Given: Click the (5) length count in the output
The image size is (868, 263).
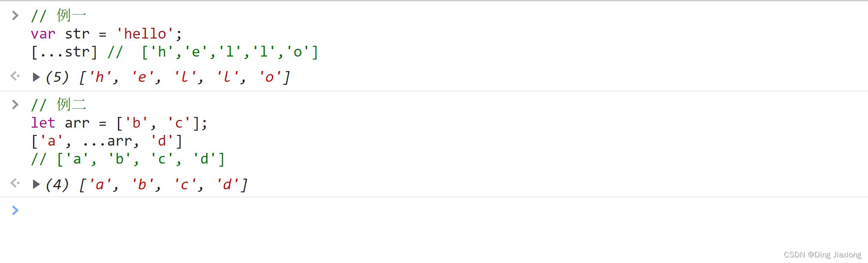Looking at the screenshot, I should tap(57, 77).
